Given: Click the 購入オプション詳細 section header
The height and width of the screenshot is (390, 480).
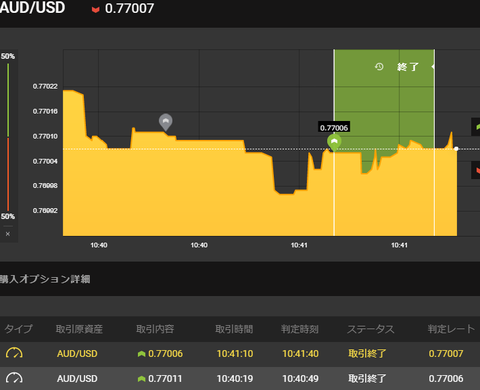Looking at the screenshot, I should 45,279.
